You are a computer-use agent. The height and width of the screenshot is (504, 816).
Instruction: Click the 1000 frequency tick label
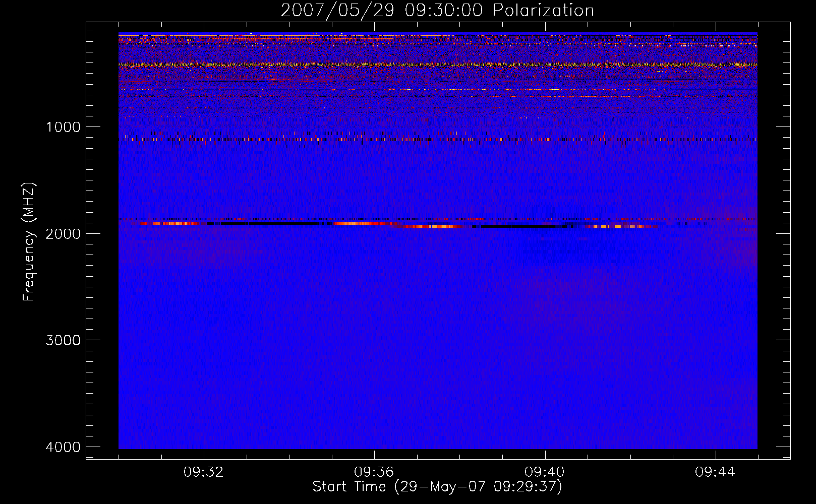point(64,127)
